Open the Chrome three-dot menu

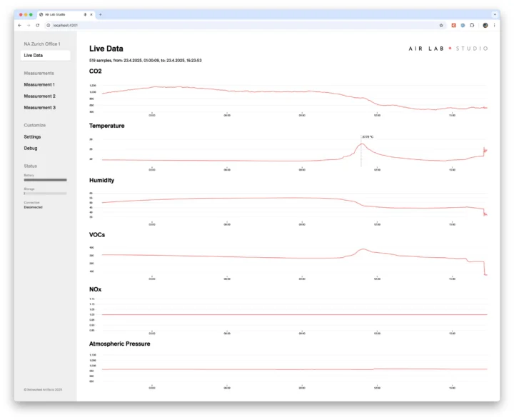[x=495, y=25]
